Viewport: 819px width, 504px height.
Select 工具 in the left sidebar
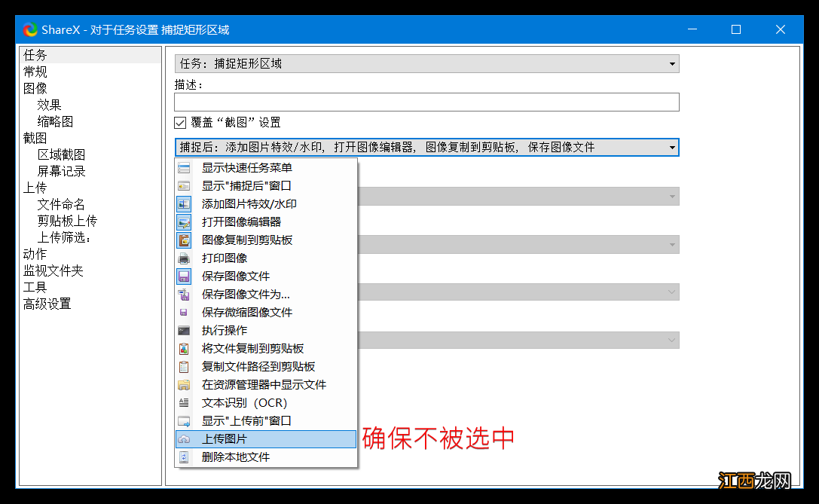tap(35, 287)
